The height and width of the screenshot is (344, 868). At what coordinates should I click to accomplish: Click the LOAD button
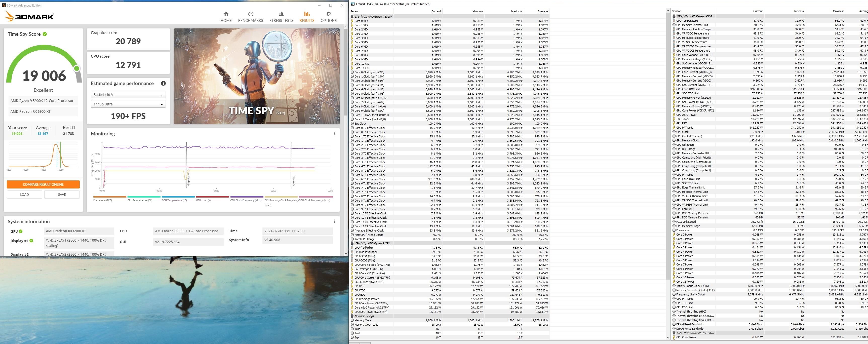pos(24,195)
